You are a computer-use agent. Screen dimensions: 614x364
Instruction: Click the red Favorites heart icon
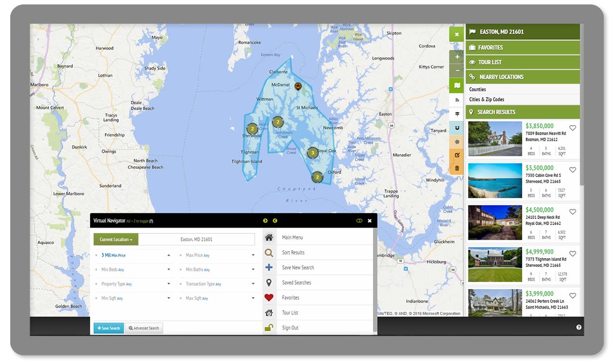(x=269, y=298)
